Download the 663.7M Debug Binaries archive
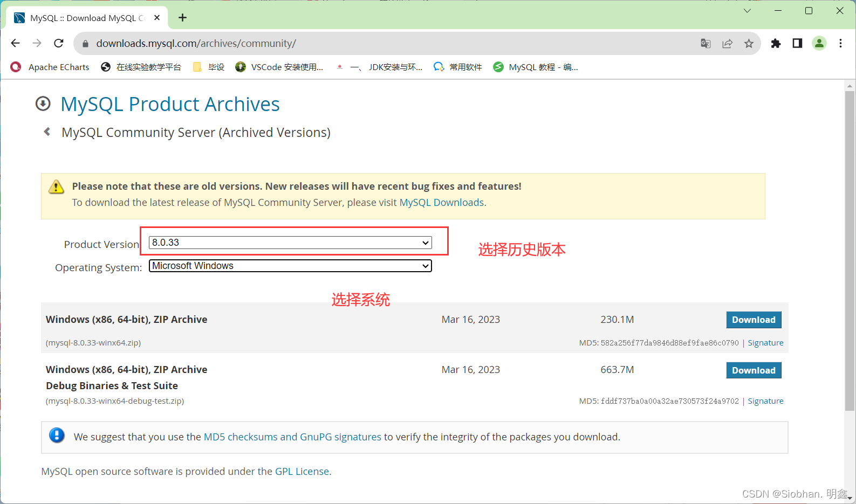The height and width of the screenshot is (504, 856). tap(754, 370)
